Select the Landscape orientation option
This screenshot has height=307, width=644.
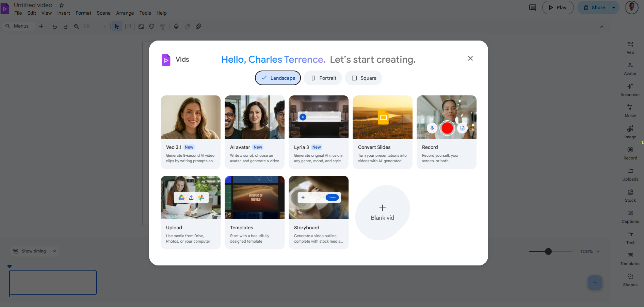pos(278,78)
